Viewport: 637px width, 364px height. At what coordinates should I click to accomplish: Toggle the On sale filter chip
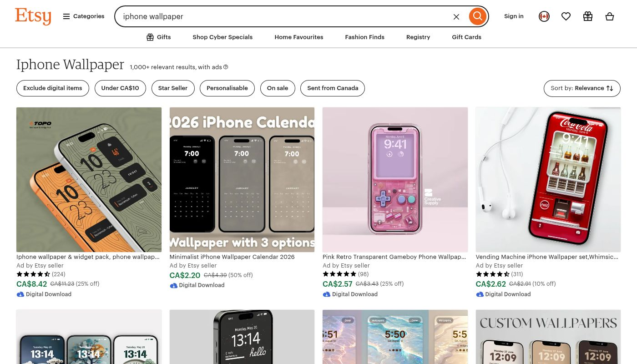click(x=278, y=88)
